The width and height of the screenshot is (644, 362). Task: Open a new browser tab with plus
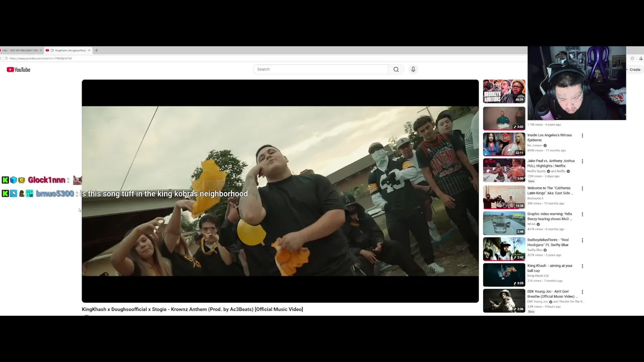97,50
